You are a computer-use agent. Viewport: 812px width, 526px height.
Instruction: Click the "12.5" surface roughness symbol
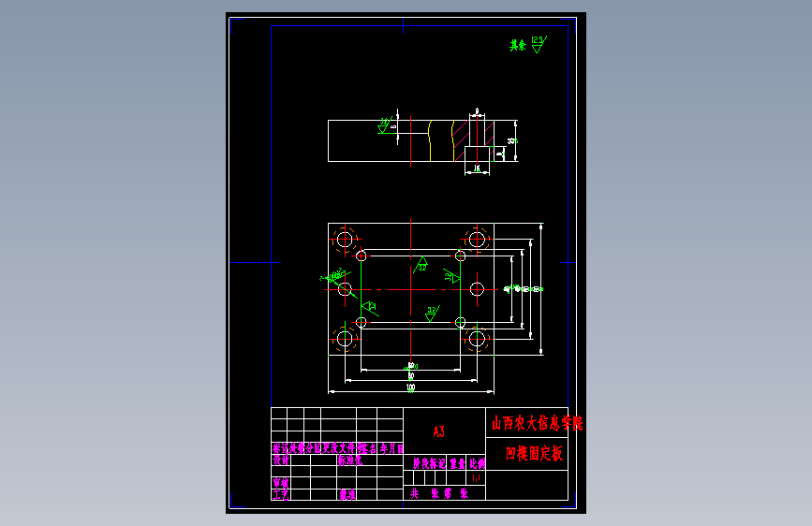[539, 44]
